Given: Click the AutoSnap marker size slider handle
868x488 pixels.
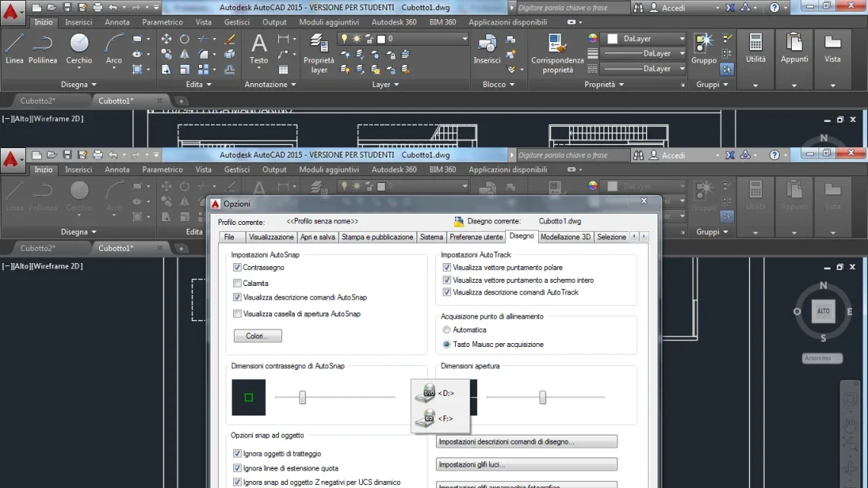Looking at the screenshot, I should [x=303, y=397].
